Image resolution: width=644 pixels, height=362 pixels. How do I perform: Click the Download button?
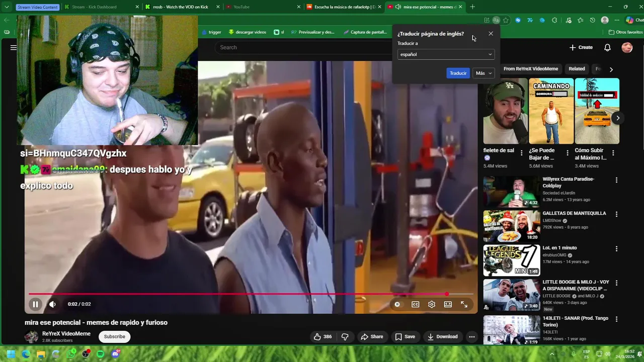(x=443, y=337)
